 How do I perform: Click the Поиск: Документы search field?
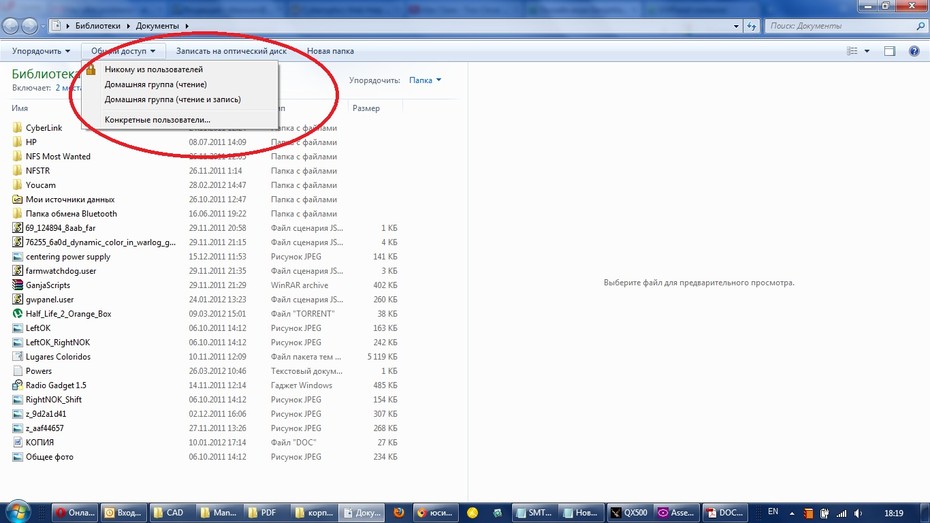842,26
